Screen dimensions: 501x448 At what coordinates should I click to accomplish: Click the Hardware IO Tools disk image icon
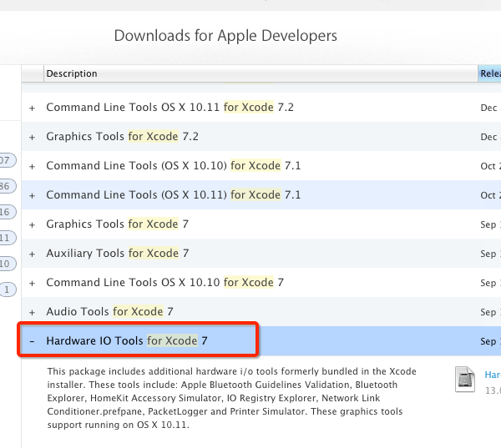pyautogui.click(x=465, y=380)
